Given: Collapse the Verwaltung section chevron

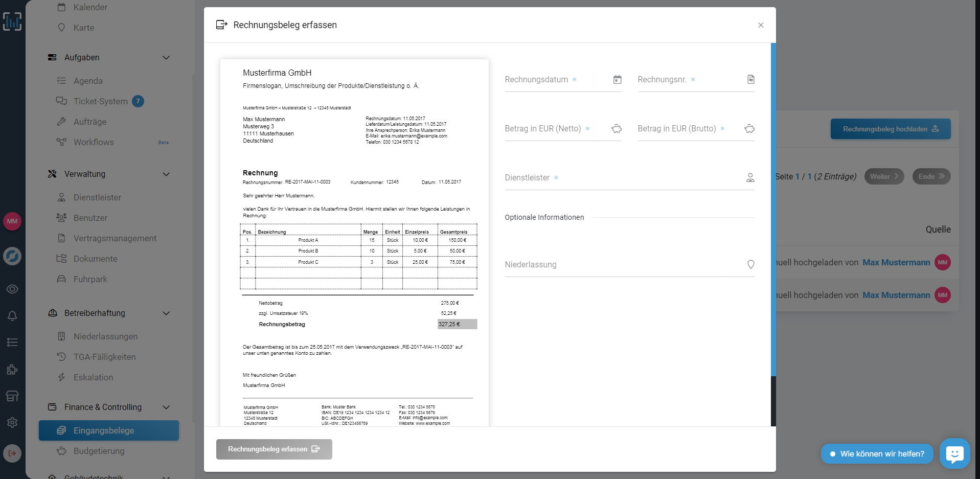Looking at the screenshot, I should pos(166,174).
